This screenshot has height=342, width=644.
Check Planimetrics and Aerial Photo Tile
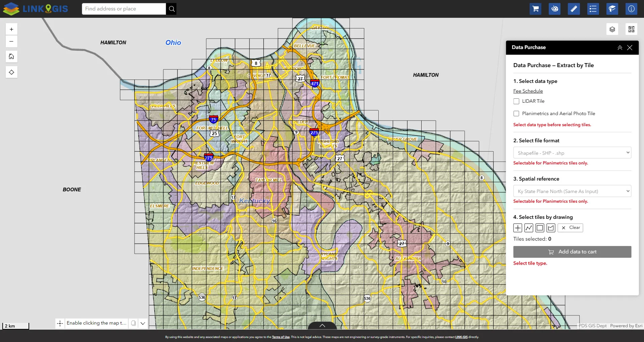pyautogui.click(x=516, y=114)
